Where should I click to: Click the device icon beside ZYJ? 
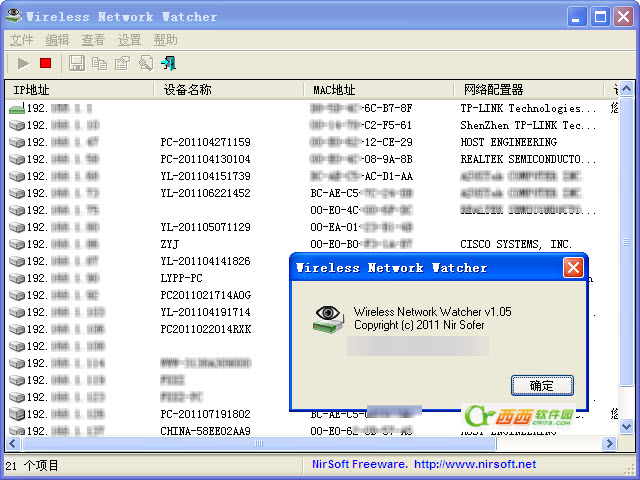pos(17,244)
